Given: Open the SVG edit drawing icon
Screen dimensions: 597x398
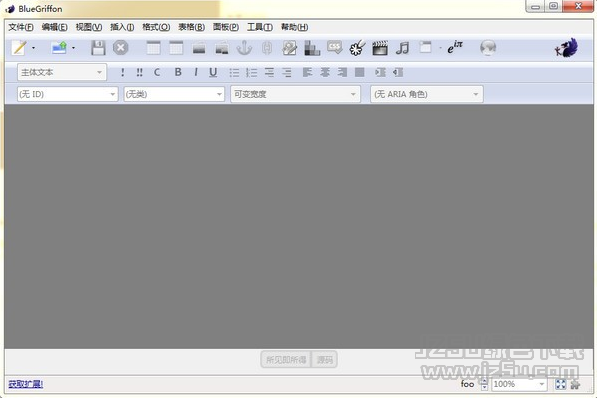Looking at the screenshot, I should (289, 48).
